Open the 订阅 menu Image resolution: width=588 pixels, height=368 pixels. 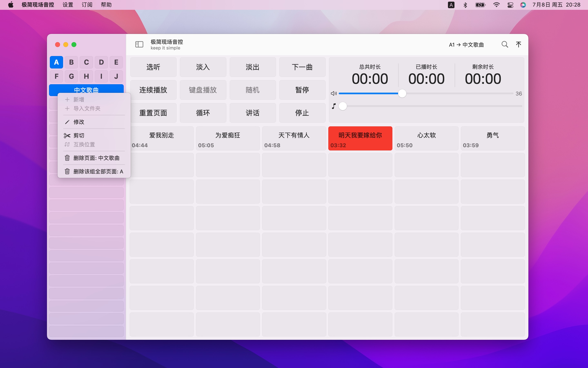tap(87, 5)
